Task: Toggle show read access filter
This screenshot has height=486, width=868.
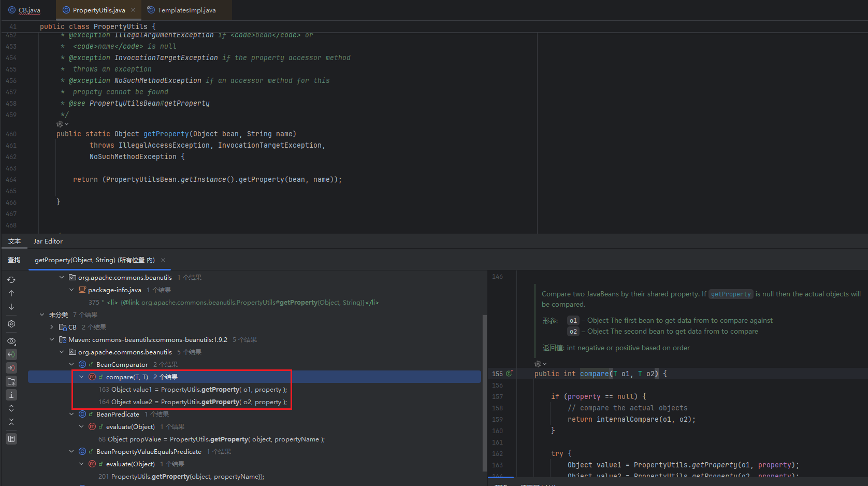Action: (11, 354)
